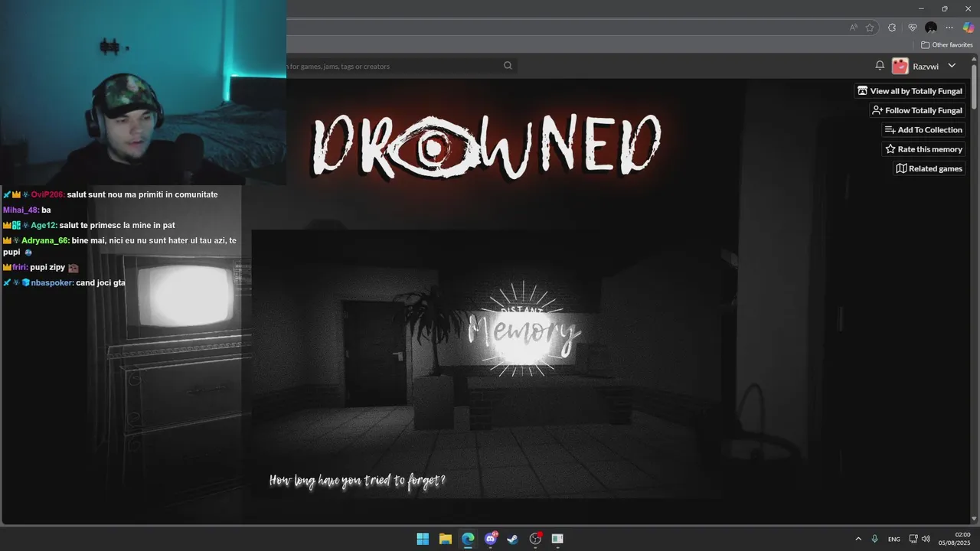Open Browser essentials heart icon

pyautogui.click(x=913, y=28)
